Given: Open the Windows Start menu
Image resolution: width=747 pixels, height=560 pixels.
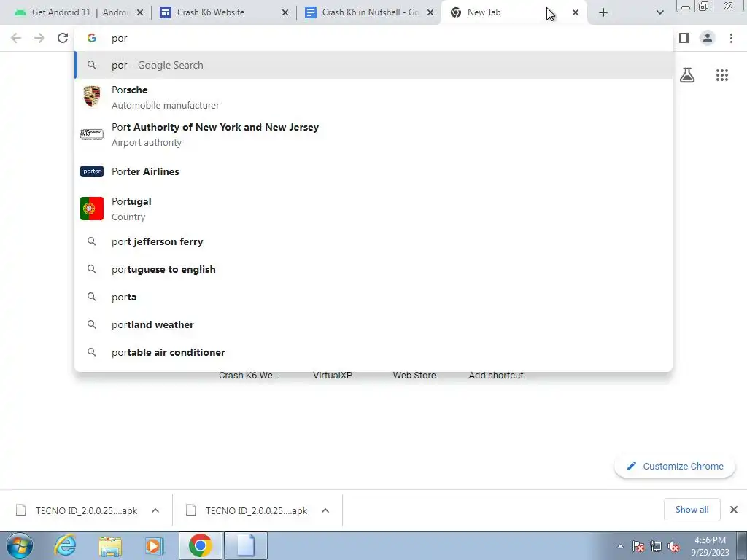Looking at the screenshot, I should [x=20, y=545].
